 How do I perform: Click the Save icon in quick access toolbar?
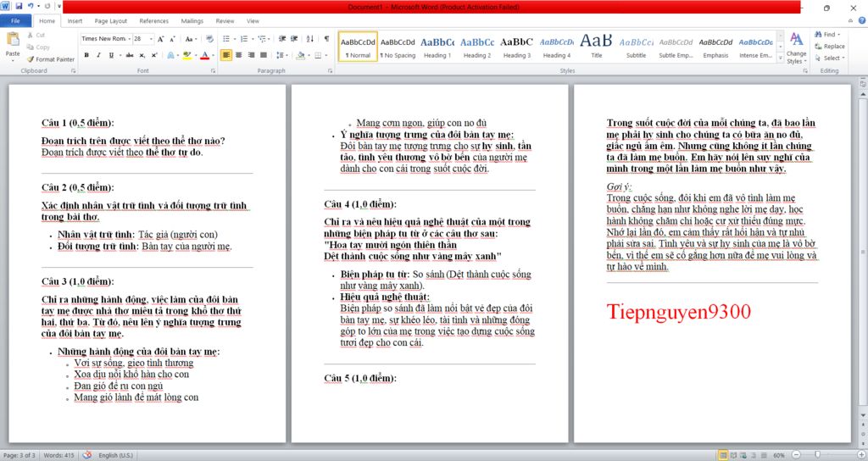coord(19,7)
